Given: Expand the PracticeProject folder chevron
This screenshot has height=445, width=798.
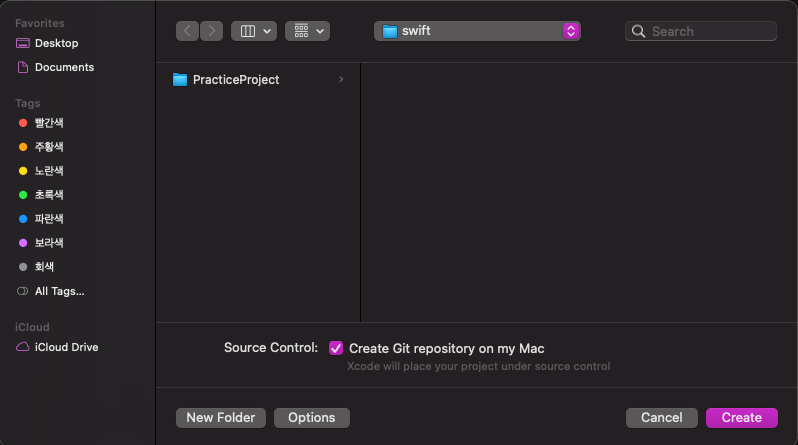Looking at the screenshot, I should tap(341, 79).
